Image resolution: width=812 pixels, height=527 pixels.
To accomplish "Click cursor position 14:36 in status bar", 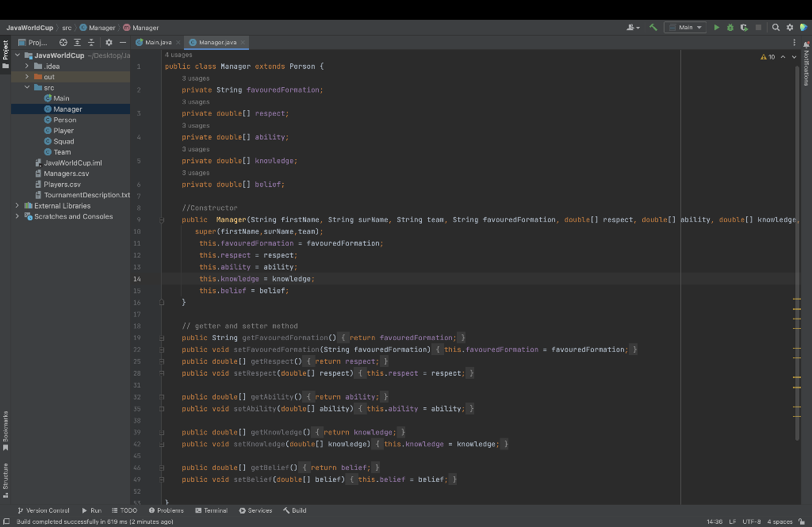I will pyautogui.click(x=714, y=521).
